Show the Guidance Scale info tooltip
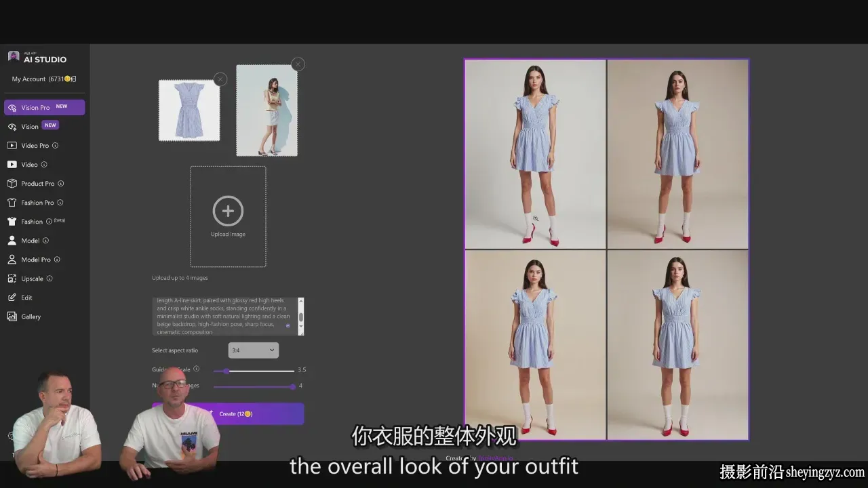 197,369
